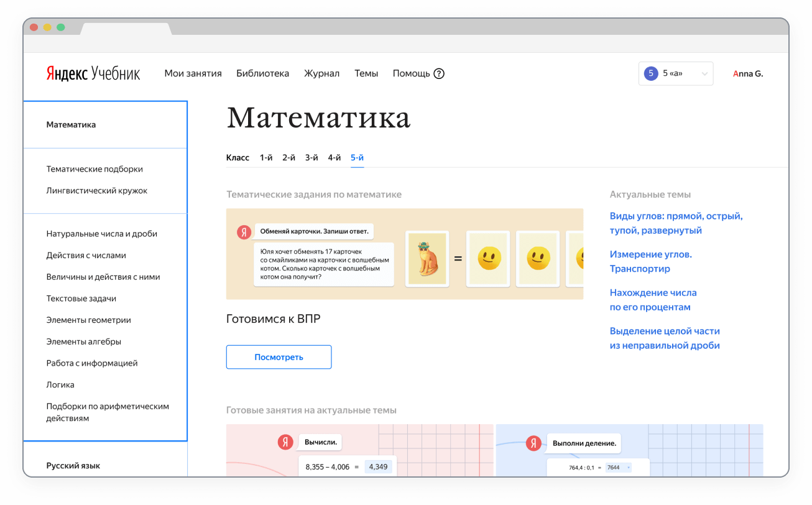Open Библиотека in top menu
This screenshot has height=505, width=812.
(262, 73)
